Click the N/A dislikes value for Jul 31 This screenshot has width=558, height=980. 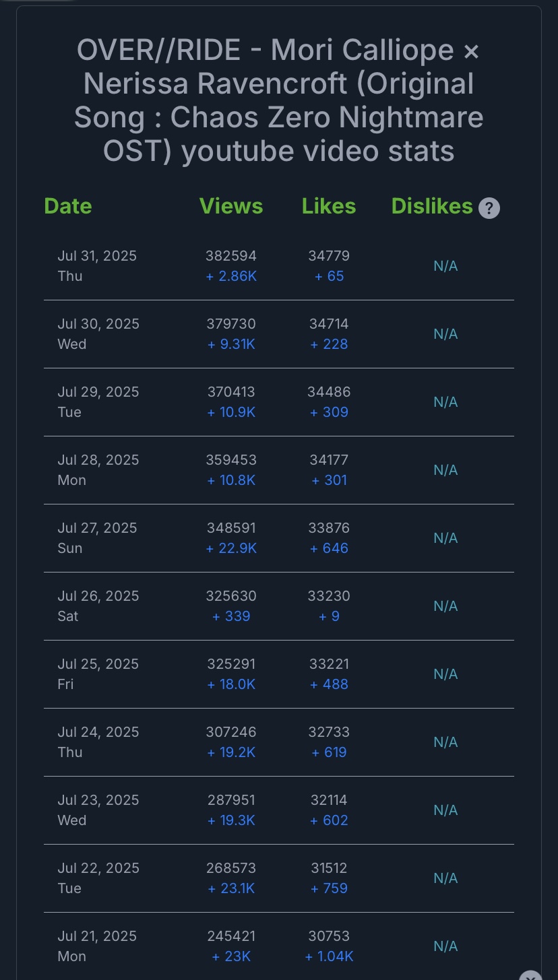click(x=445, y=266)
